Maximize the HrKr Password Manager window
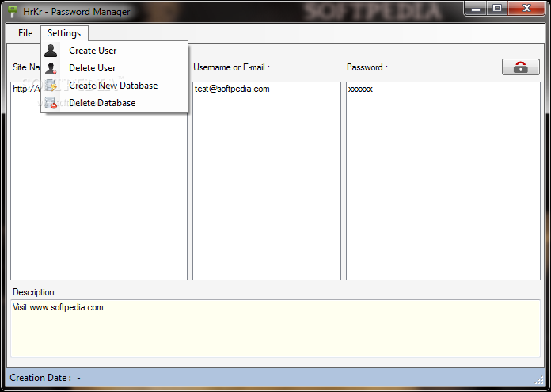The height and width of the screenshot is (392, 551). click(497, 9)
